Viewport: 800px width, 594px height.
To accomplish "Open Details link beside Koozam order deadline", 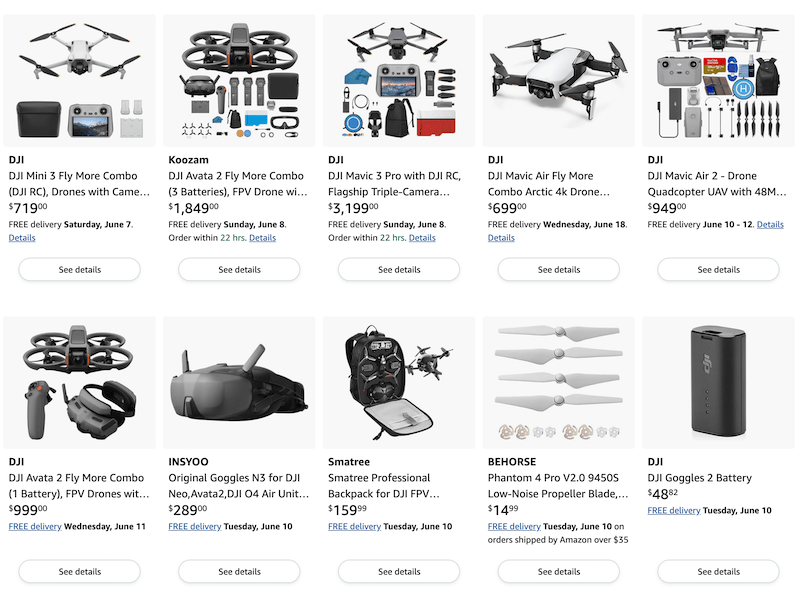I will [262, 238].
